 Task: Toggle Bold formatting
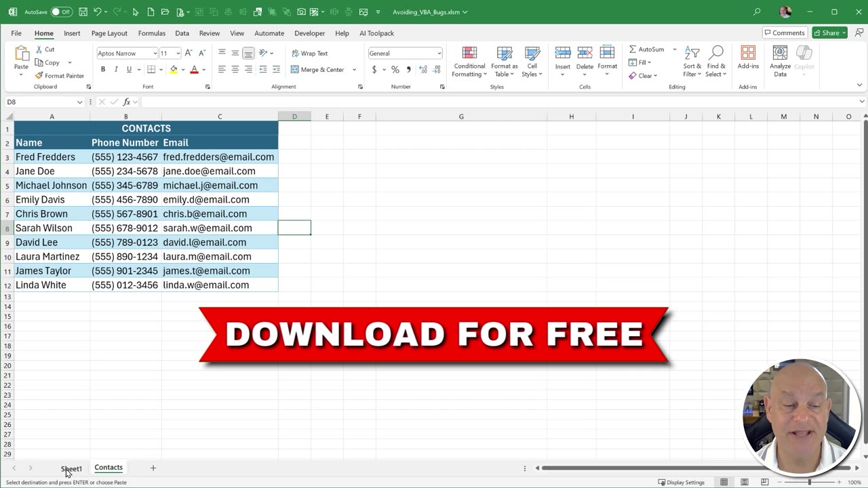[103, 69]
